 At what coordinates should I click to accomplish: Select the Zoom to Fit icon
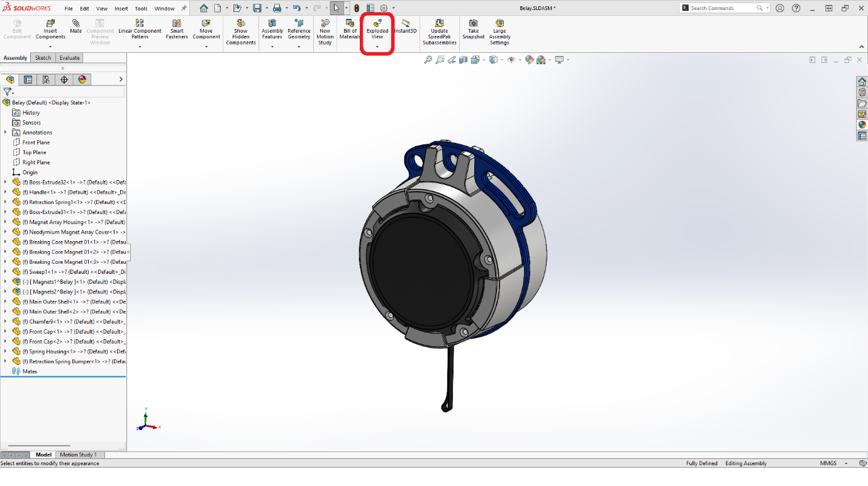click(x=428, y=60)
